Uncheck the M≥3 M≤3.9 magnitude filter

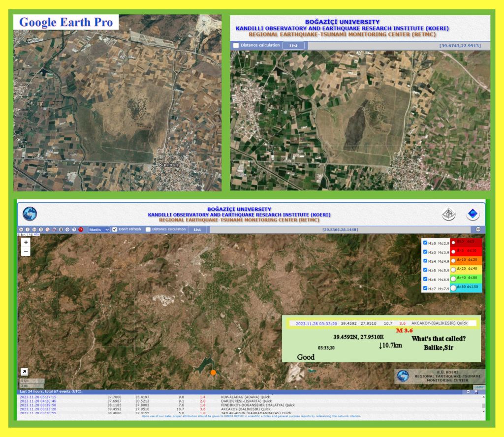[x=425, y=251]
